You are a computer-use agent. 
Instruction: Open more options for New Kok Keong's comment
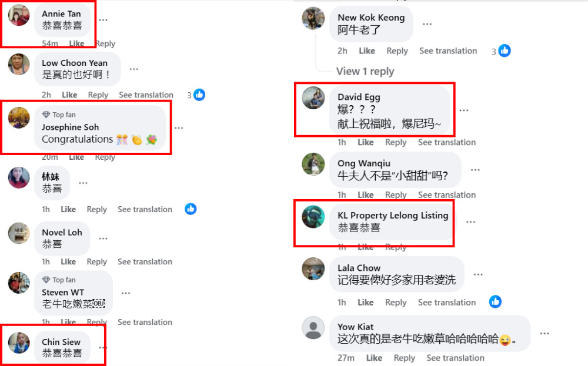pos(427,24)
